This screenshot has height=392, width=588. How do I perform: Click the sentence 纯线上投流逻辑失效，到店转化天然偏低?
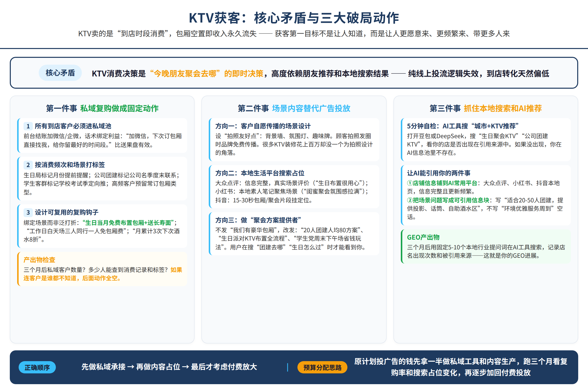pyautogui.click(x=478, y=73)
